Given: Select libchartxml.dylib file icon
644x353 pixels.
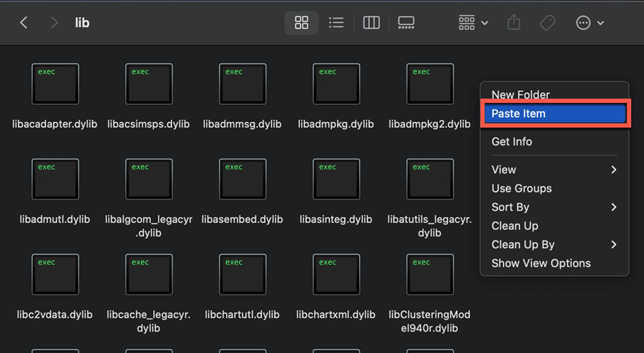Looking at the screenshot, I should tap(336, 274).
